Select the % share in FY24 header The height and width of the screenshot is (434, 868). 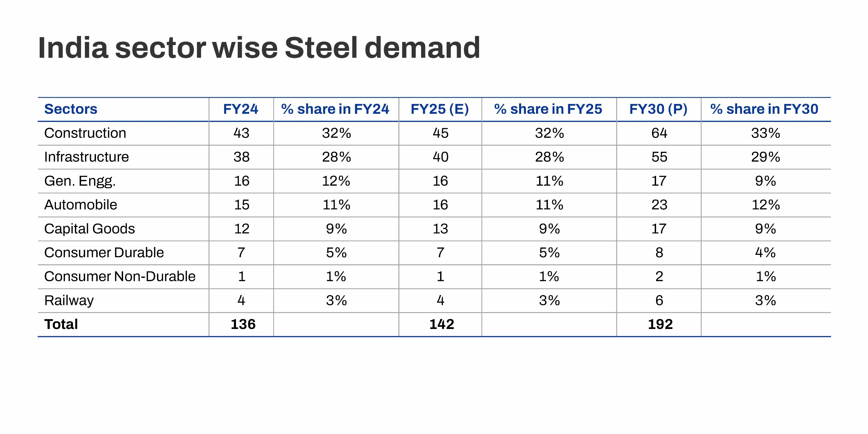click(x=335, y=109)
